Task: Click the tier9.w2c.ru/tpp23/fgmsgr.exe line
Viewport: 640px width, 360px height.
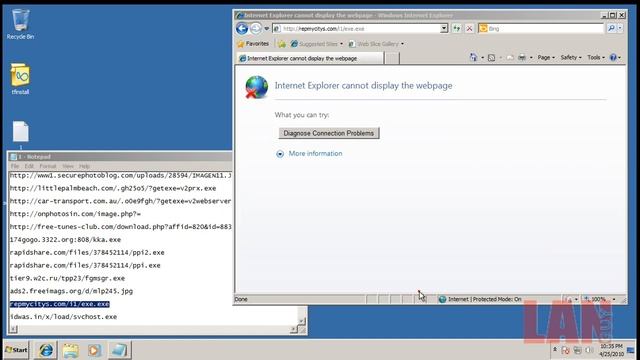Action: tap(67, 278)
